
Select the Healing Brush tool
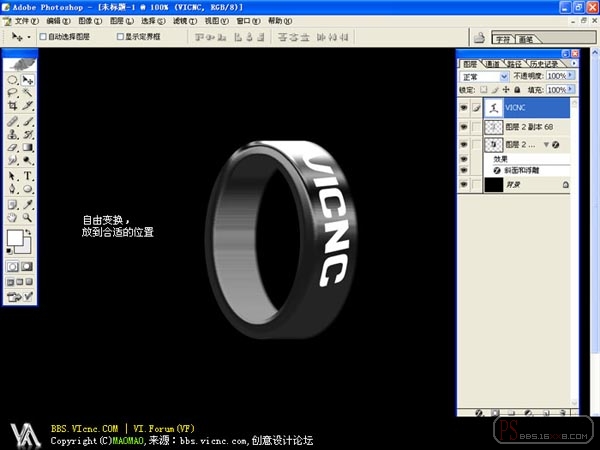(12, 122)
